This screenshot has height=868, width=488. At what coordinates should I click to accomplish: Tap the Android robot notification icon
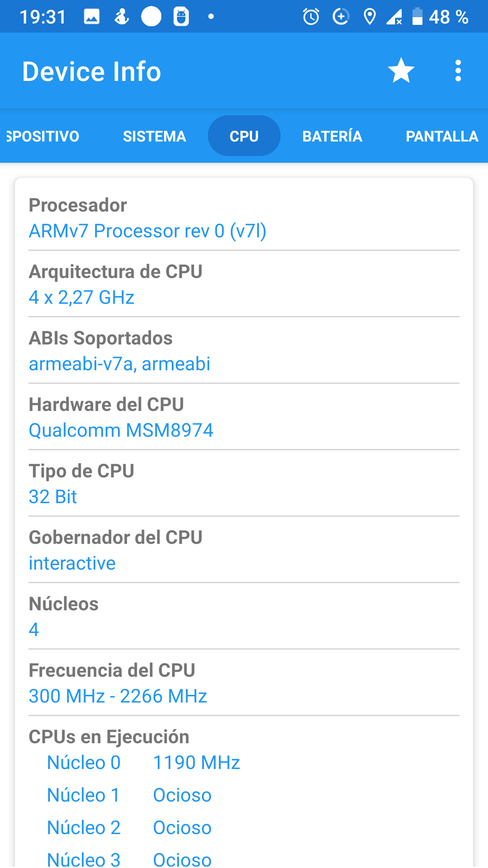click(181, 17)
